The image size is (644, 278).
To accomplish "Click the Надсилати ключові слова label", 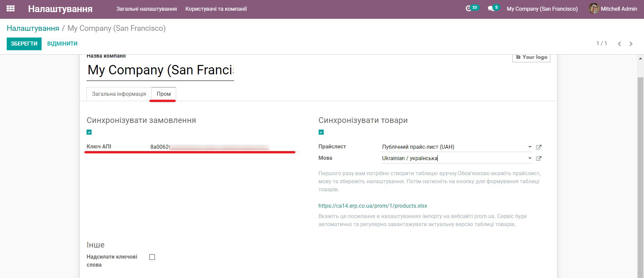I will 112,261.
